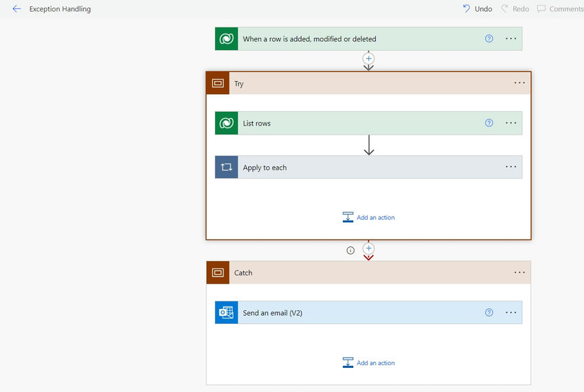584x392 pixels.
Task: Open the List rows ellipsis menu
Action: [x=511, y=123]
